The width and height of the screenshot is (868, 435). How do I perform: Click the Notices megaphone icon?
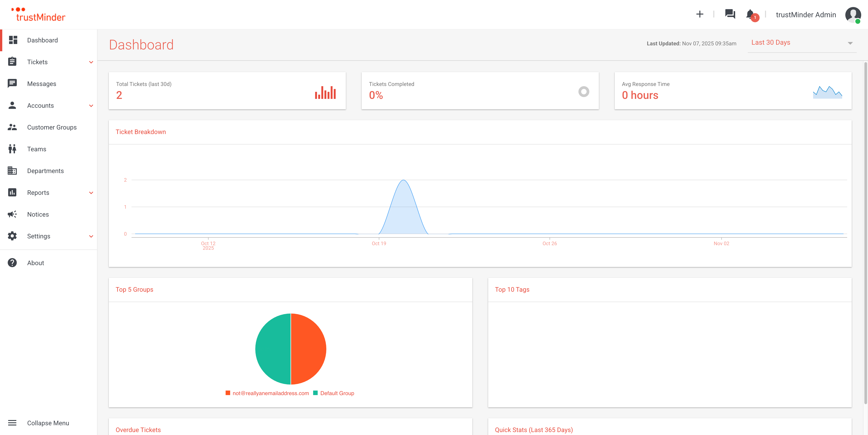tap(12, 214)
